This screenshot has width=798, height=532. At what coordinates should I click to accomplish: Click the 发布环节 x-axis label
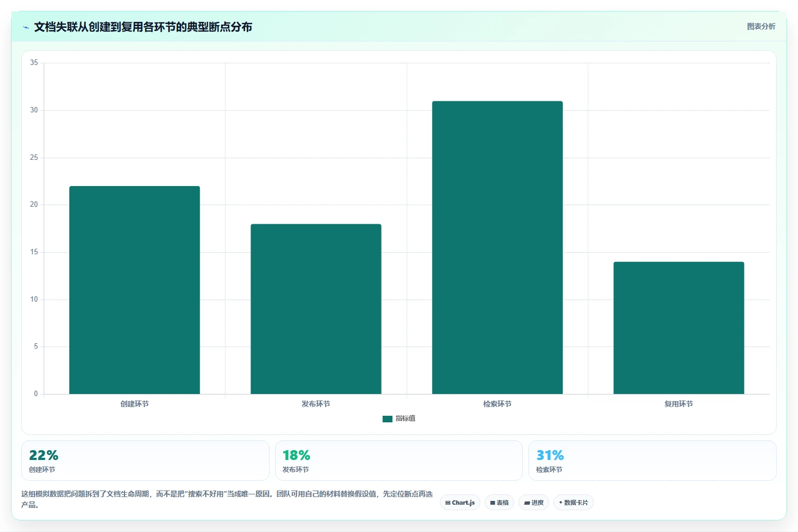pyautogui.click(x=316, y=404)
